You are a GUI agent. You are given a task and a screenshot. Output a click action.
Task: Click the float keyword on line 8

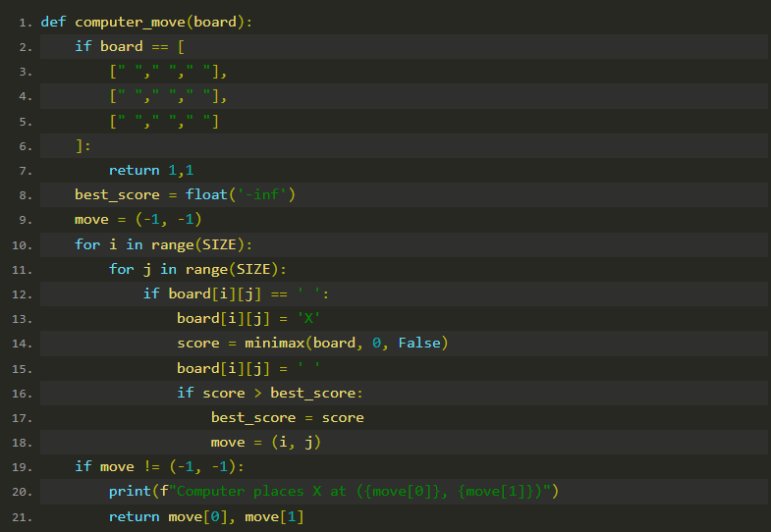tap(206, 194)
